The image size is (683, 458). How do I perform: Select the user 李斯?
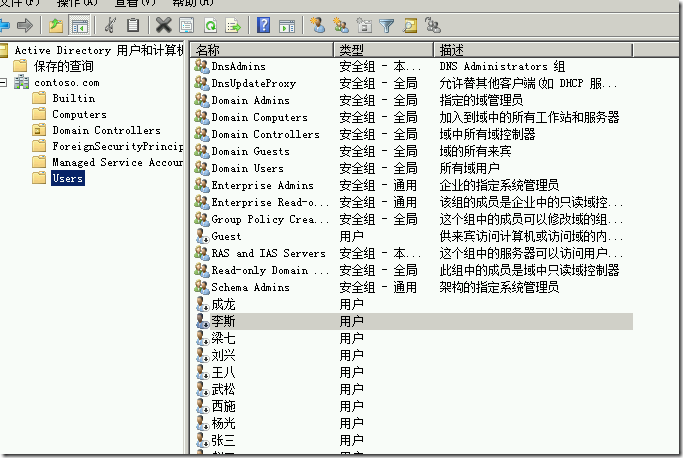point(413,321)
